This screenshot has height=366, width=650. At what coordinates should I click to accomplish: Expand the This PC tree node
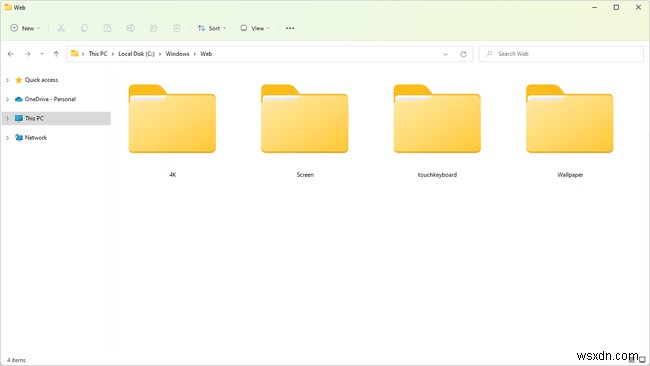click(x=7, y=118)
